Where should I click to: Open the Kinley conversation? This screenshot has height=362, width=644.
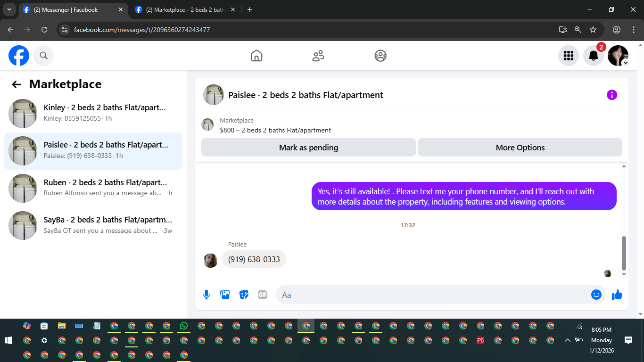point(93,114)
